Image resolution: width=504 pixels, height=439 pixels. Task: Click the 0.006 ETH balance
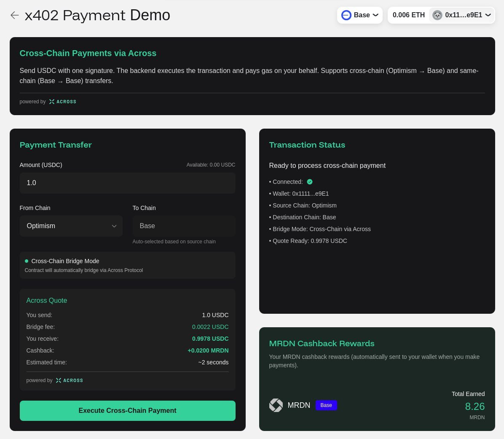coord(408,15)
